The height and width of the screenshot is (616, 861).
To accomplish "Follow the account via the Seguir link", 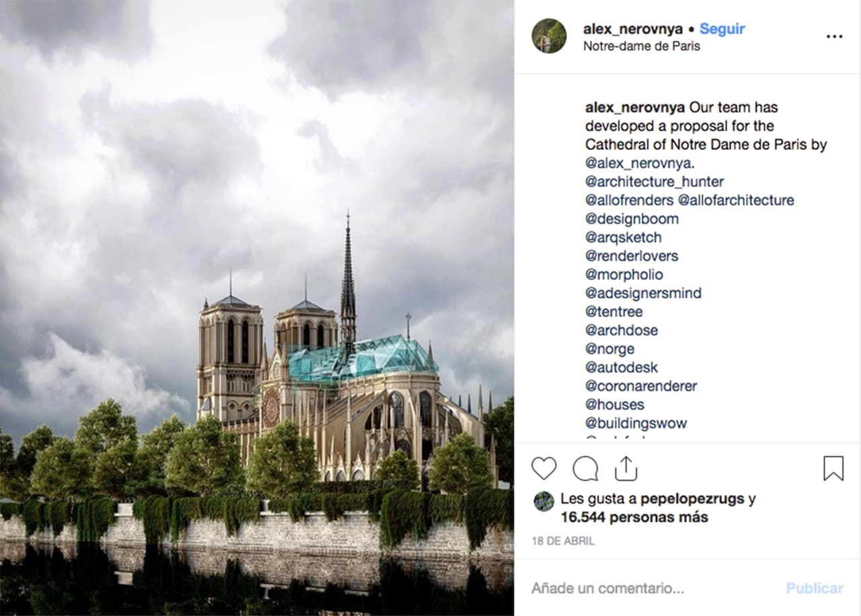I will pyautogui.click(x=722, y=28).
